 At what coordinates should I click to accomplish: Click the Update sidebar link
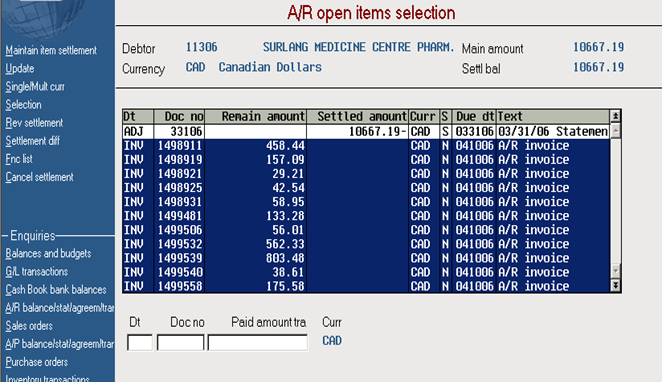click(19, 68)
